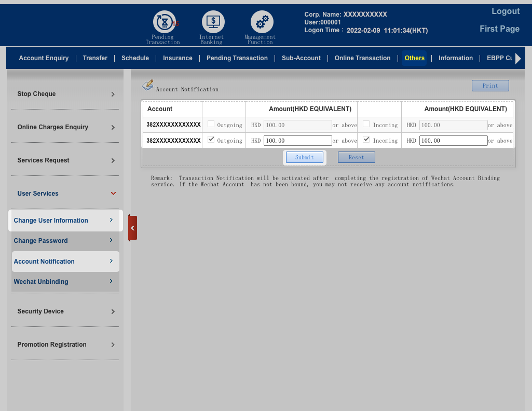Click the Internet Banking monitor icon

(x=213, y=22)
